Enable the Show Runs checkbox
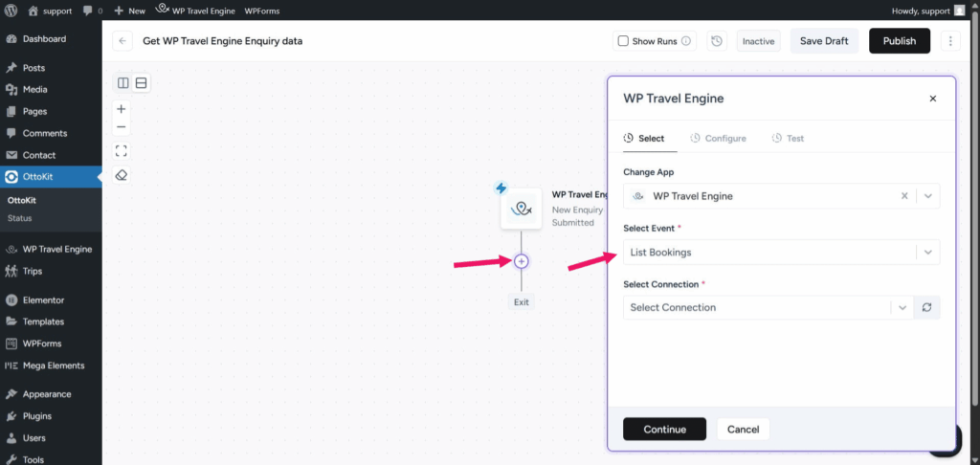 tap(623, 41)
